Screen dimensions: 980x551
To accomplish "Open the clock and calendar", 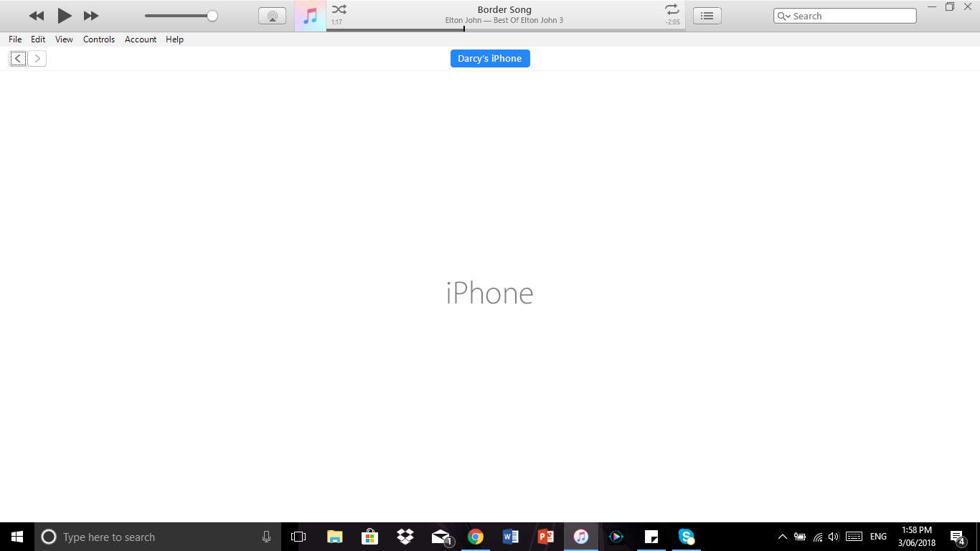I will click(917, 537).
